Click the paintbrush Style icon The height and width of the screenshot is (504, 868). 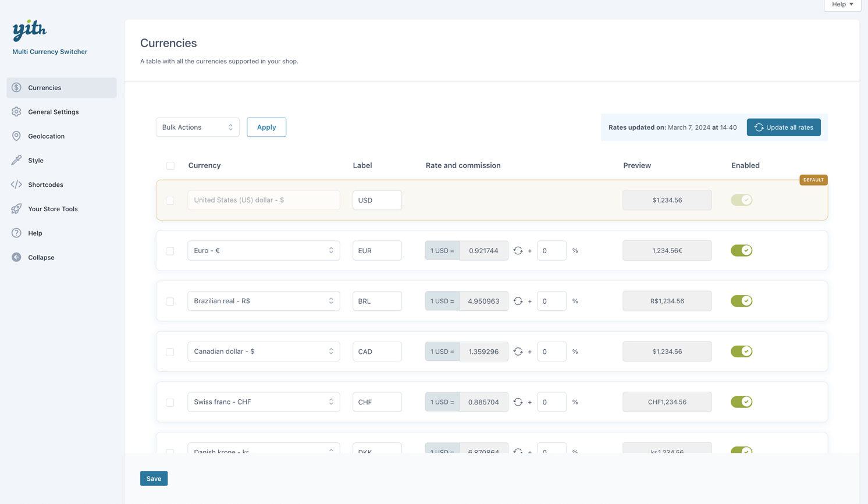[x=16, y=161]
